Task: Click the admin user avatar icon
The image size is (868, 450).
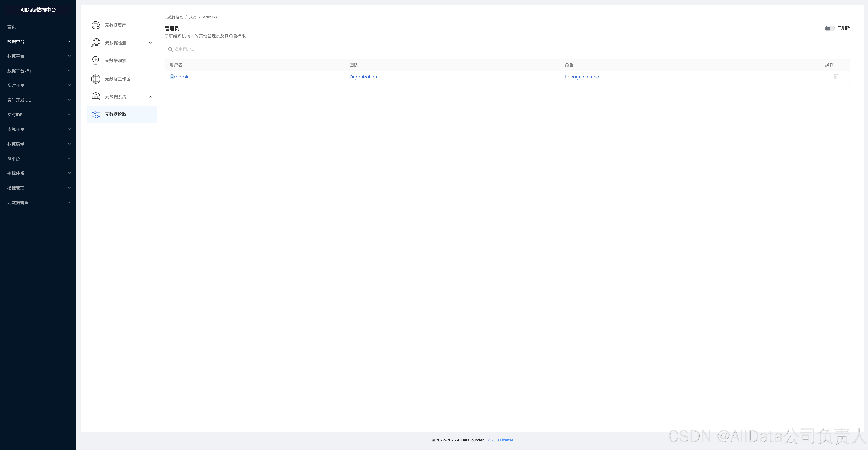Action: pyautogui.click(x=172, y=77)
